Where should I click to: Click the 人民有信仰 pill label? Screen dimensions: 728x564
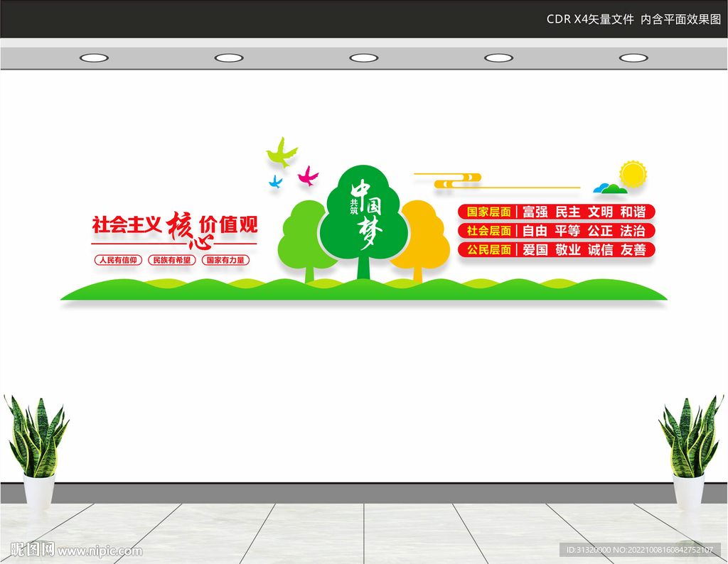tap(119, 260)
